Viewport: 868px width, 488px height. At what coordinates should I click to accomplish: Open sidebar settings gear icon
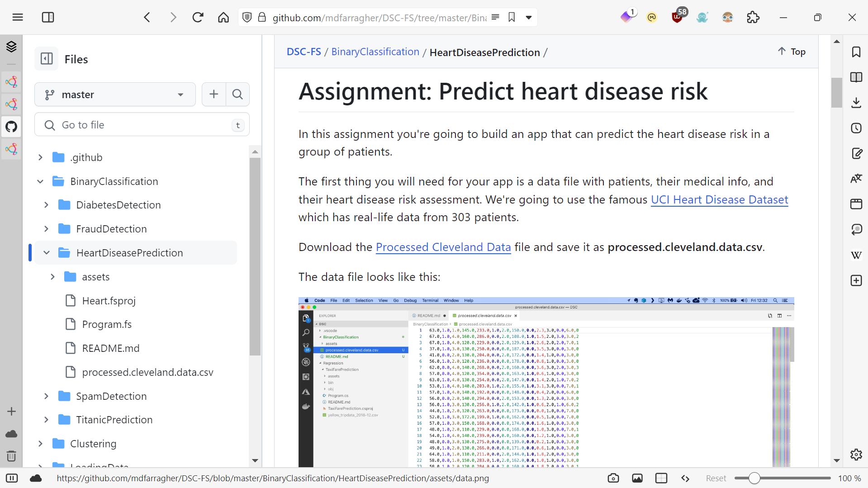point(856,455)
